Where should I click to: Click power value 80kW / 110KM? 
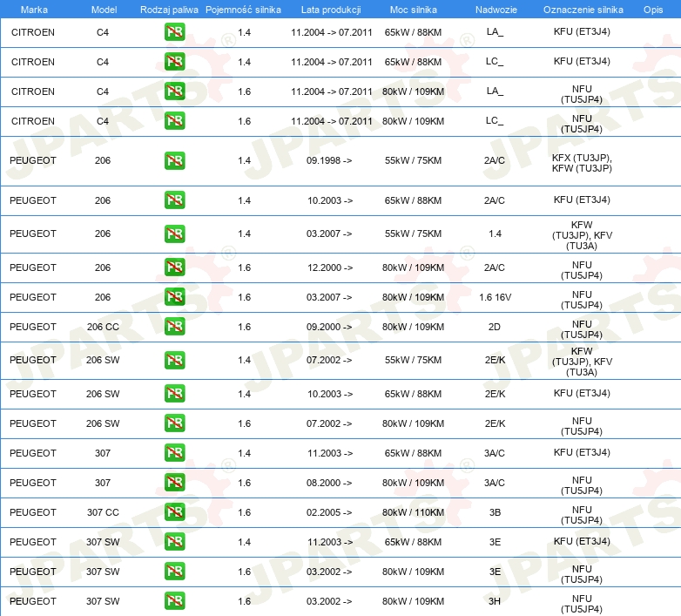point(413,512)
